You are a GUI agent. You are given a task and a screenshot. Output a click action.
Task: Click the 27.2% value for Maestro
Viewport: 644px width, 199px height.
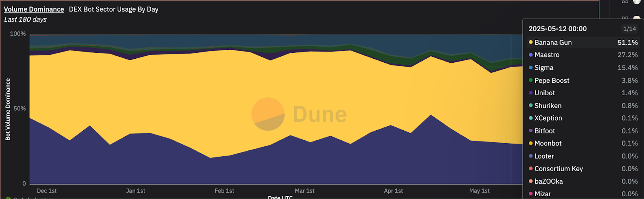coord(627,55)
